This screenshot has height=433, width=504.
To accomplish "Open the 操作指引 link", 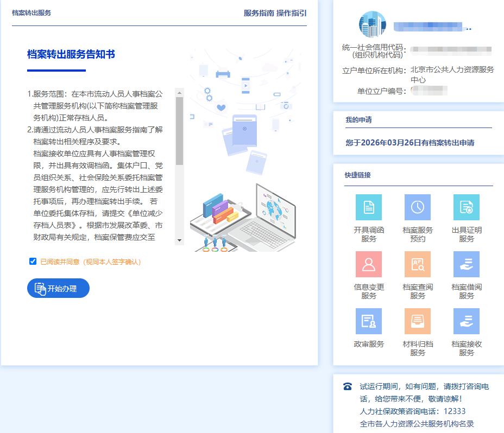I will tap(292, 13).
